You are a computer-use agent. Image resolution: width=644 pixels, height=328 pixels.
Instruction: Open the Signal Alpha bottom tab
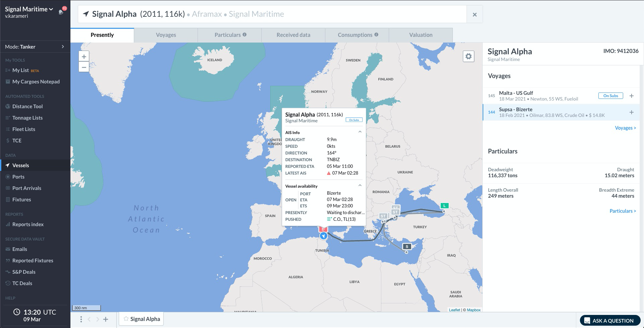[x=142, y=319]
